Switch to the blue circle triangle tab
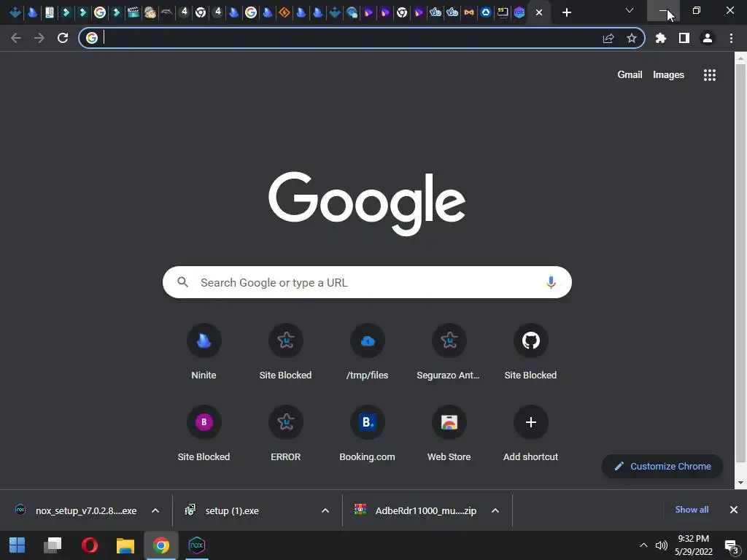This screenshot has height=560, width=747. [486, 12]
